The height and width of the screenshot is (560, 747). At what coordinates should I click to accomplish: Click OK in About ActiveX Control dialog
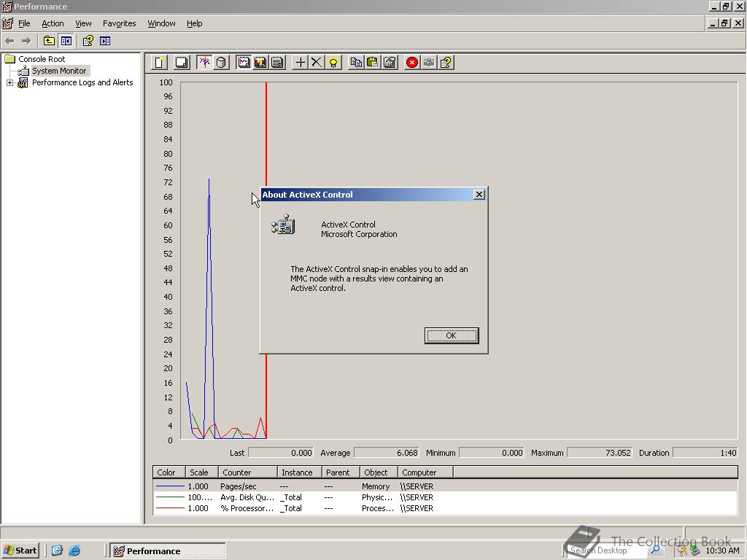(x=451, y=335)
